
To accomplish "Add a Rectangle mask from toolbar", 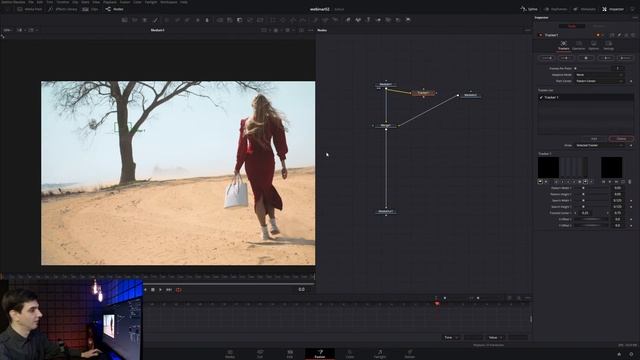I will point(273,20).
